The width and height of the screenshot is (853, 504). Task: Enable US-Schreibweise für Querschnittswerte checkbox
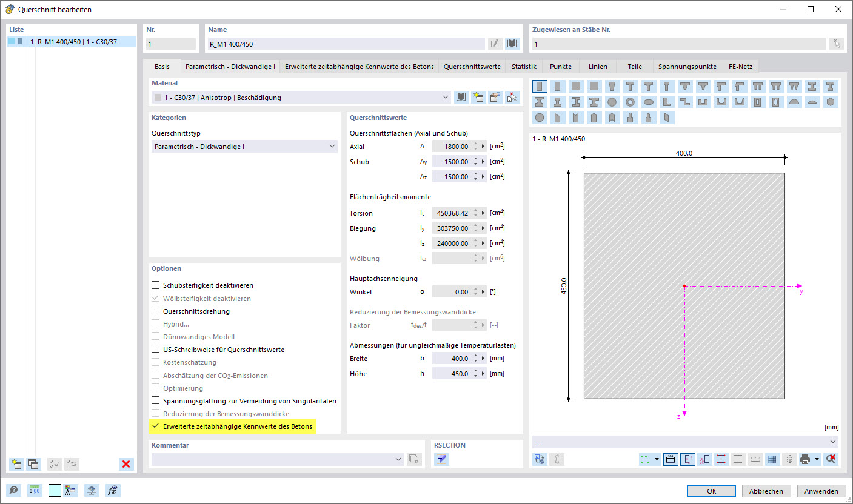pyautogui.click(x=156, y=350)
